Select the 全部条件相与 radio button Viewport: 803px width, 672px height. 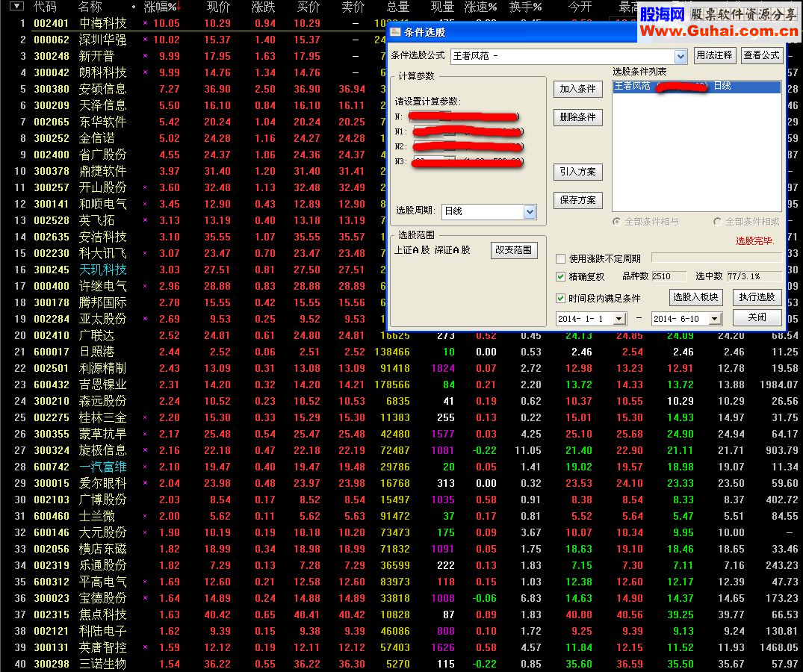click(616, 222)
